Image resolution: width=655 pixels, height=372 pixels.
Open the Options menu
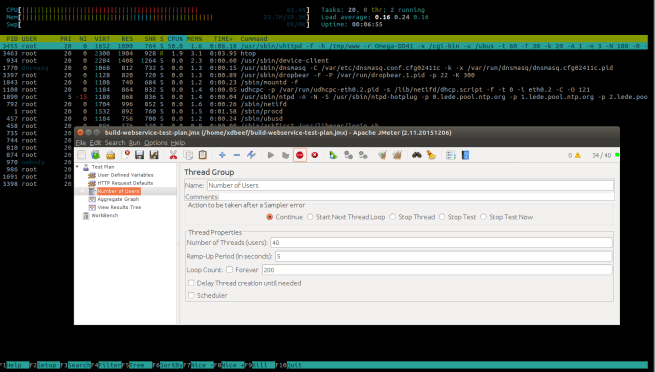click(156, 143)
